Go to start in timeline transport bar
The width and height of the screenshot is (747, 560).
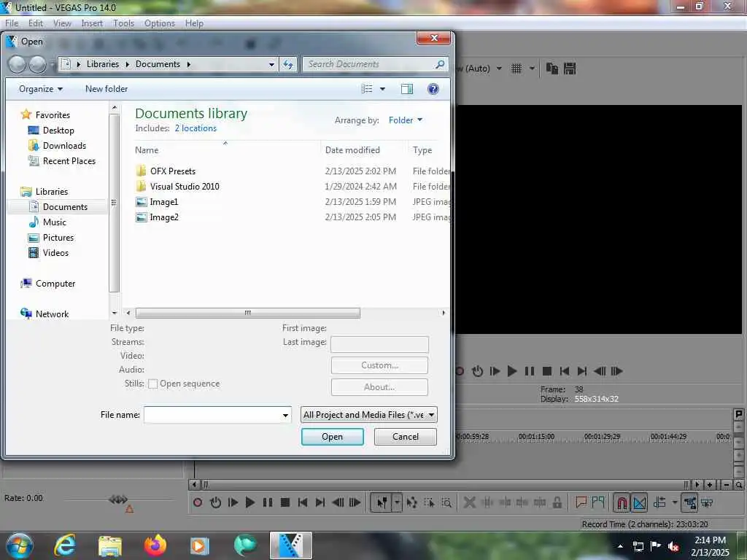303,502
